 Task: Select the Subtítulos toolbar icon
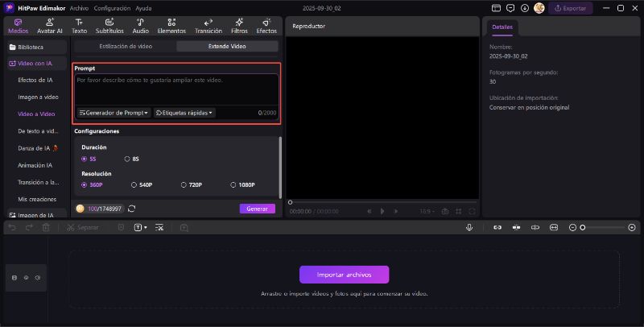(109, 25)
